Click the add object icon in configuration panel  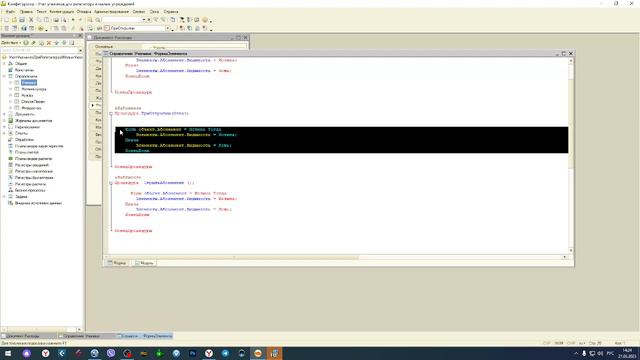pos(26,42)
